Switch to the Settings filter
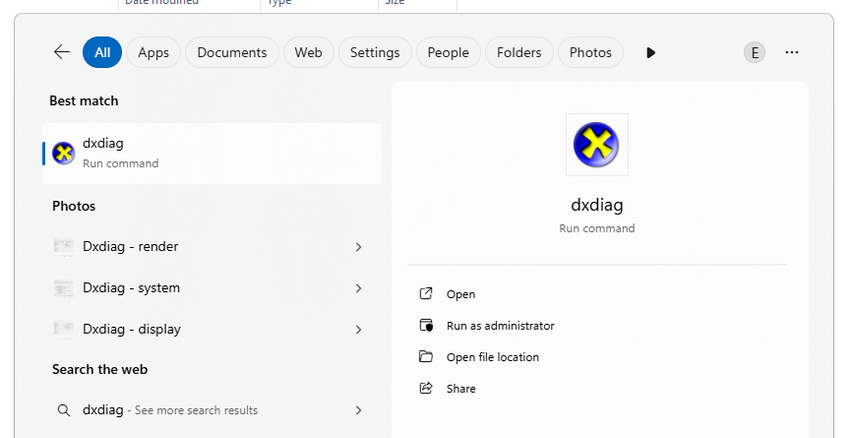 (x=375, y=53)
